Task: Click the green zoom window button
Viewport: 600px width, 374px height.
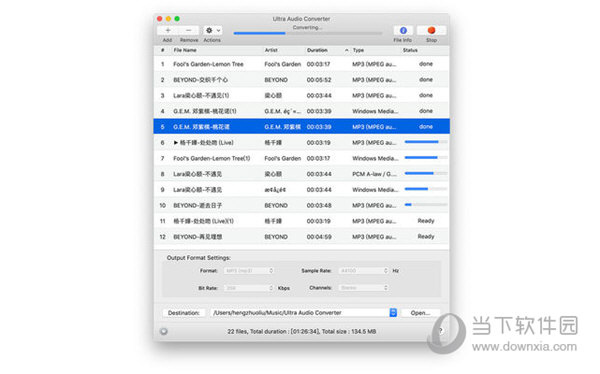Action: tap(177, 18)
